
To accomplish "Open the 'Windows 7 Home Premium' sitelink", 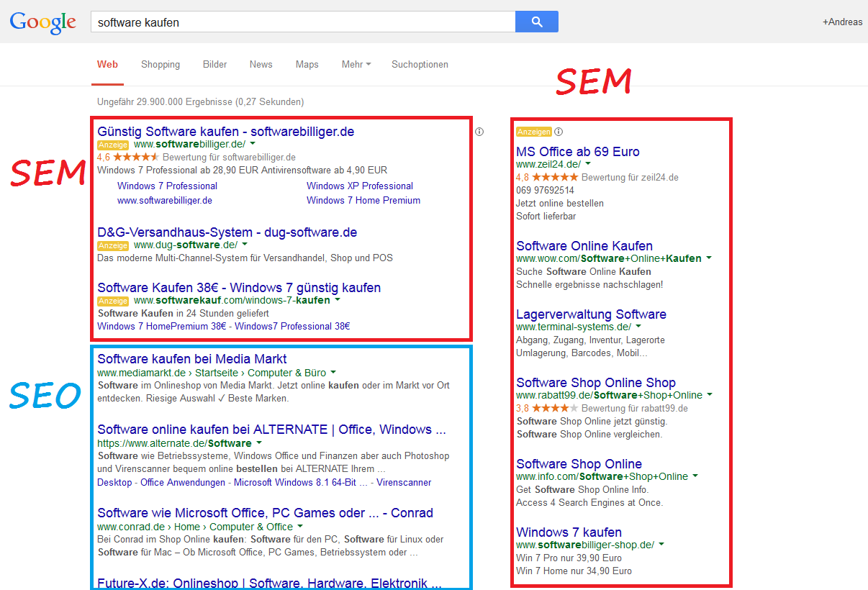I will (363, 200).
